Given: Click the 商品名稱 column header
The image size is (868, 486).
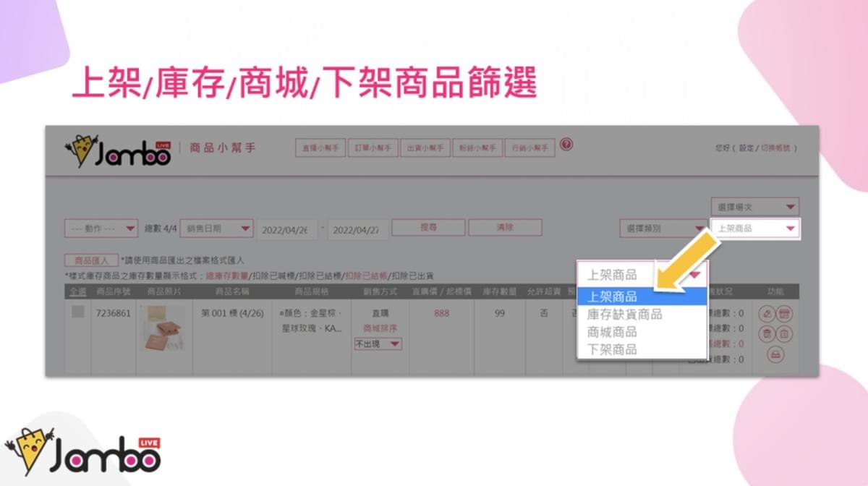Looking at the screenshot, I should [232, 291].
